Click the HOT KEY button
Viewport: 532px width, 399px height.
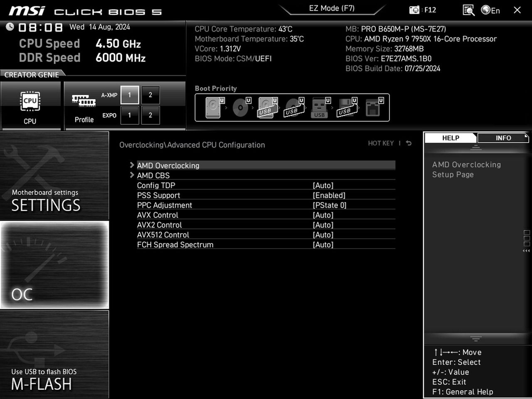coord(381,143)
